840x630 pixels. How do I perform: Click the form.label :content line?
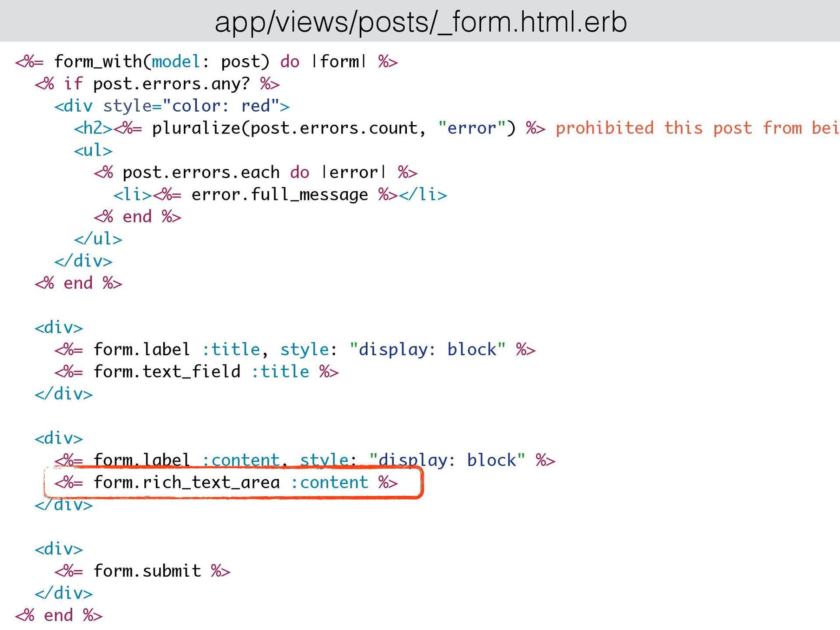(304, 459)
